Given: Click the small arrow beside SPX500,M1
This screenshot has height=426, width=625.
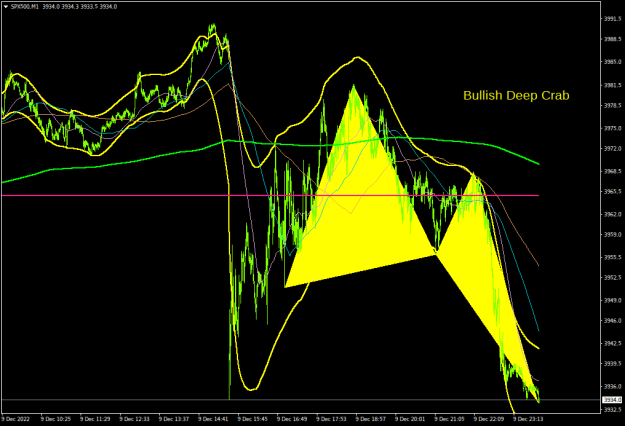Looking at the screenshot, I should click(x=6, y=7).
